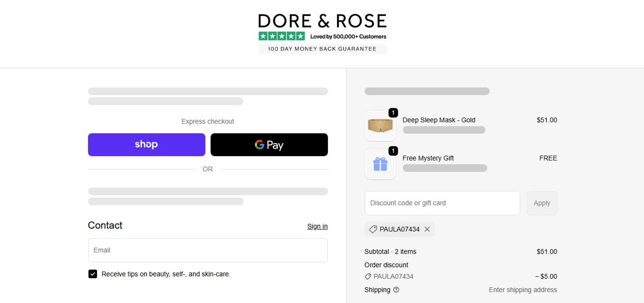Click the tag icon on PAULA07434 chip
The width and height of the screenshot is (644, 303).
pyautogui.click(x=373, y=229)
